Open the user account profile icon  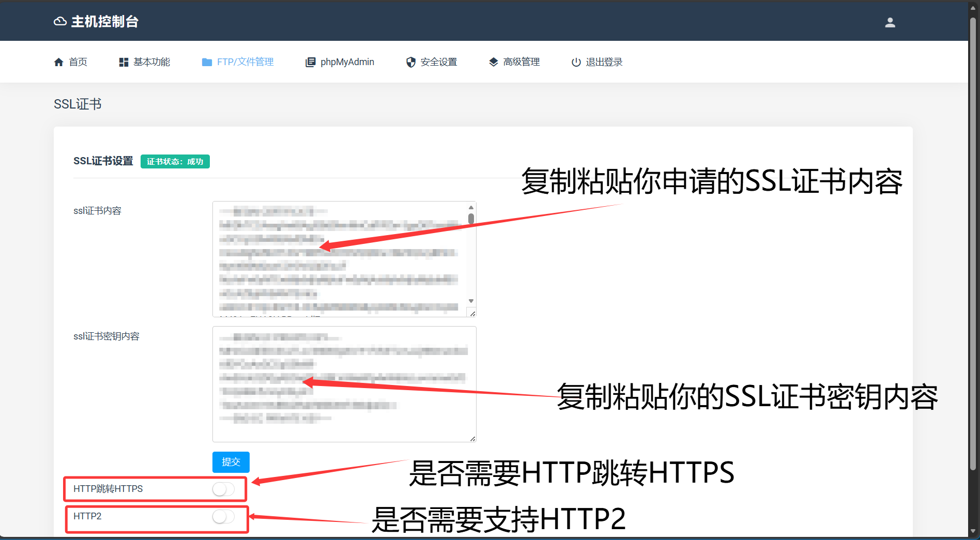click(x=890, y=22)
